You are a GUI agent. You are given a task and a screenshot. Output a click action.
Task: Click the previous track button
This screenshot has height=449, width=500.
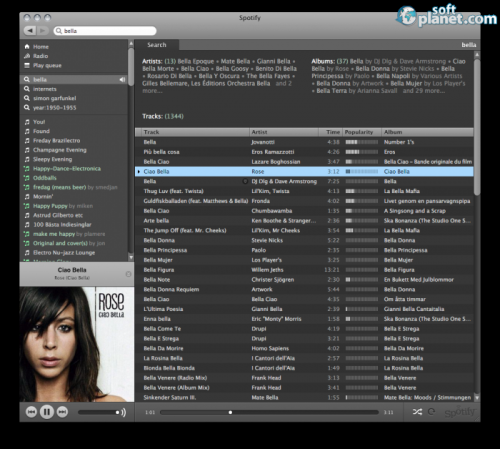pos(31,412)
